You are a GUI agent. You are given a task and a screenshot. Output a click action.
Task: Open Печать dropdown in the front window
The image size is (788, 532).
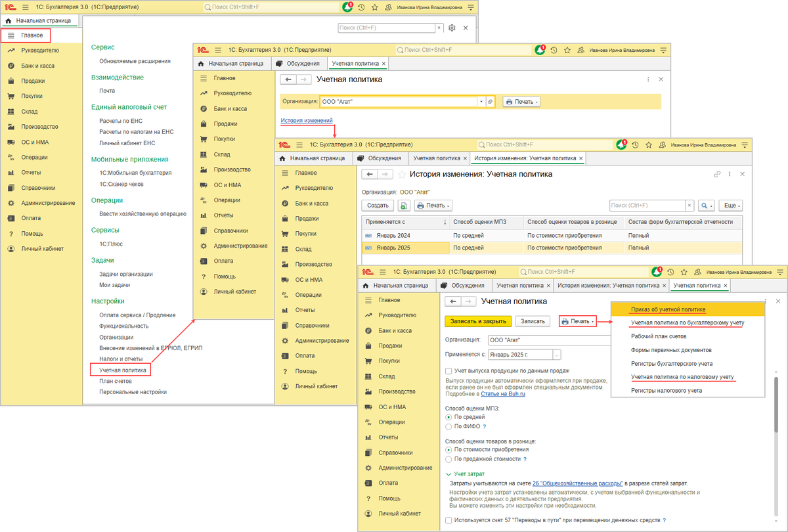click(x=577, y=321)
